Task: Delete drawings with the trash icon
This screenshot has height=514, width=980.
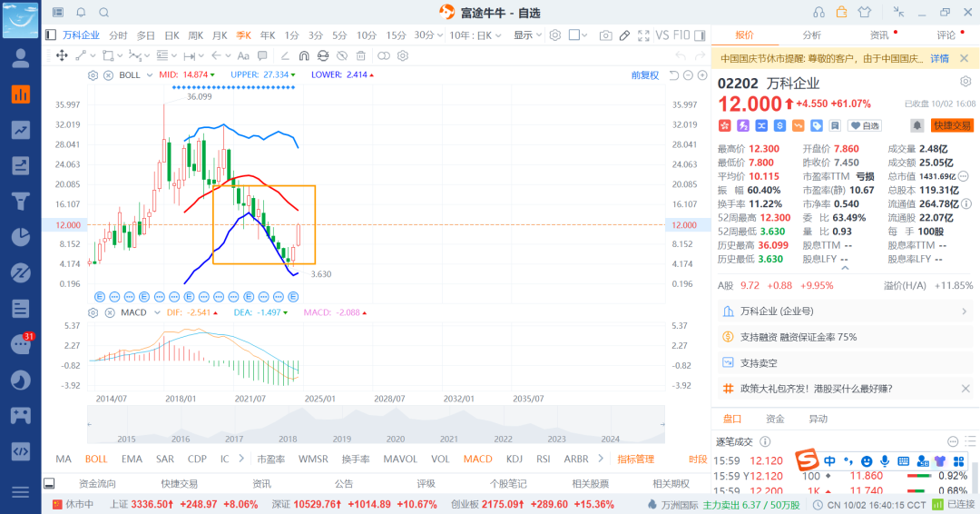Action: tap(360, 55)
